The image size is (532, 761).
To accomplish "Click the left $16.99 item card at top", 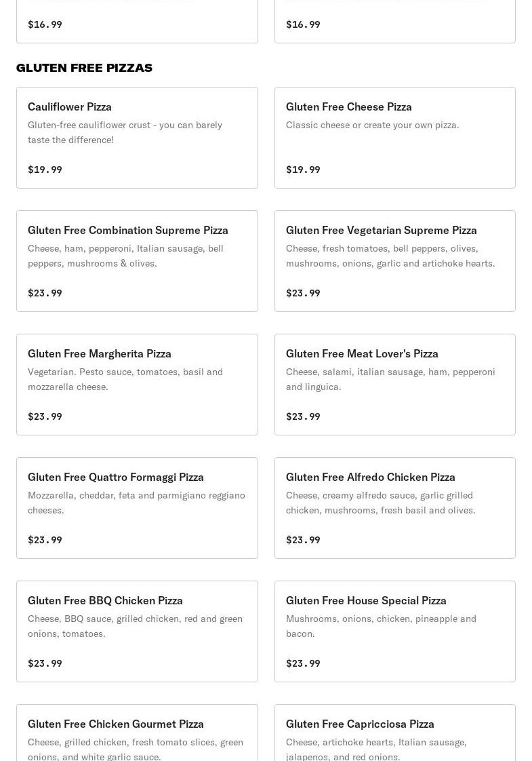I will (x=138, y=21).
